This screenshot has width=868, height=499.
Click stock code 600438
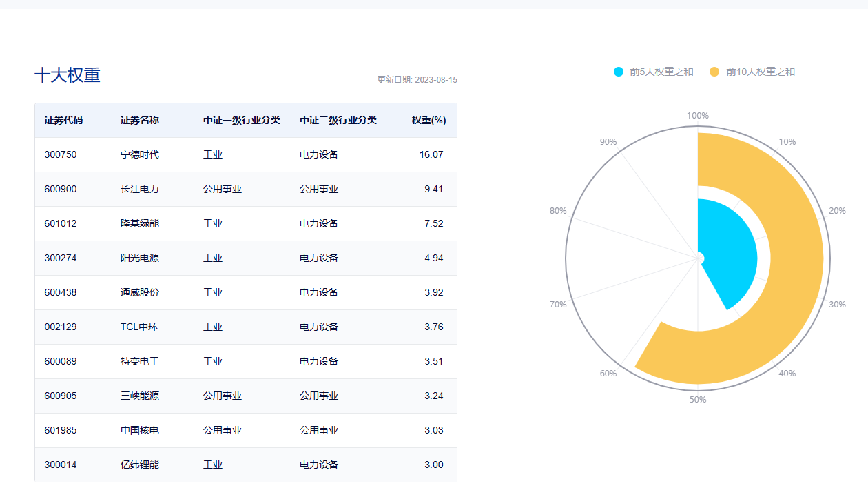click(61, 292)
